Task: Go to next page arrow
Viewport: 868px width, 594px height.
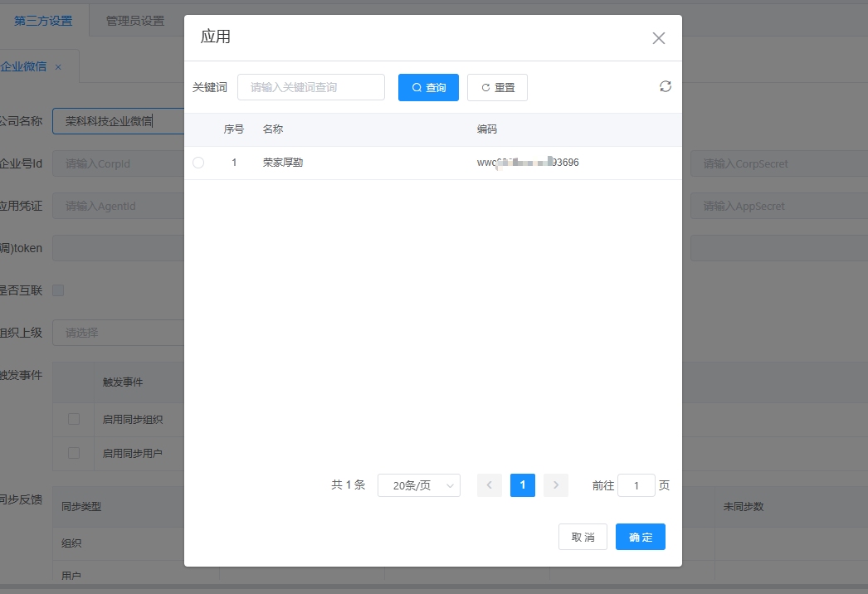Action: [x=556, y=485]
